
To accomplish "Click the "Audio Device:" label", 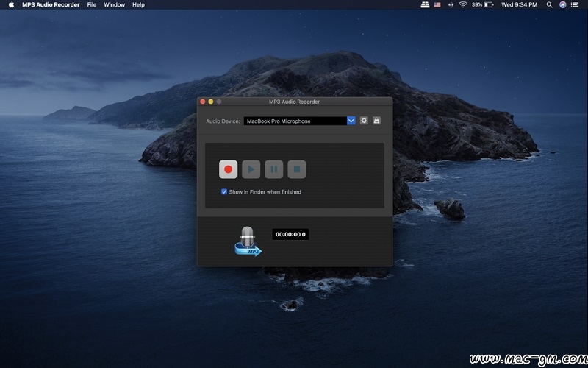I will coord(223,121).
